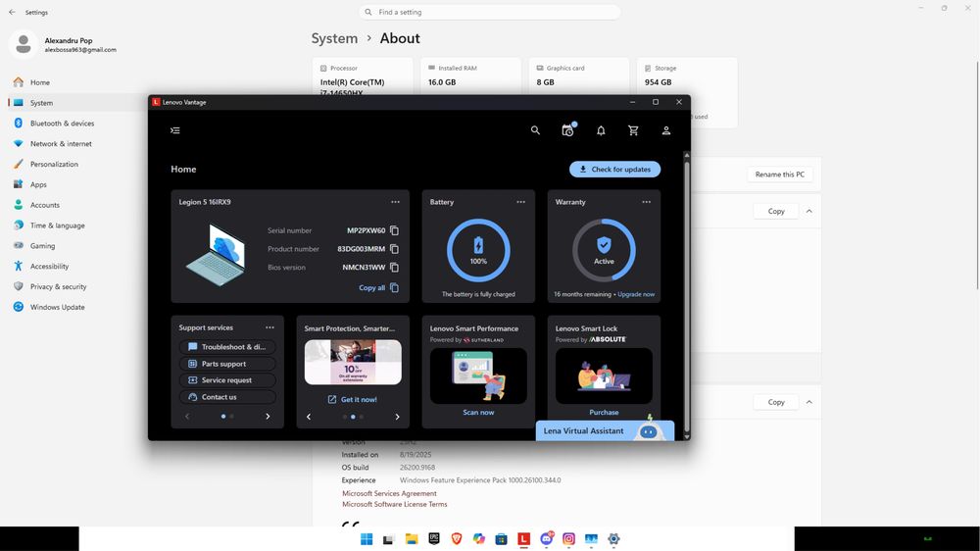Show next Smart Protection promo slide

(x=397, y=417)
